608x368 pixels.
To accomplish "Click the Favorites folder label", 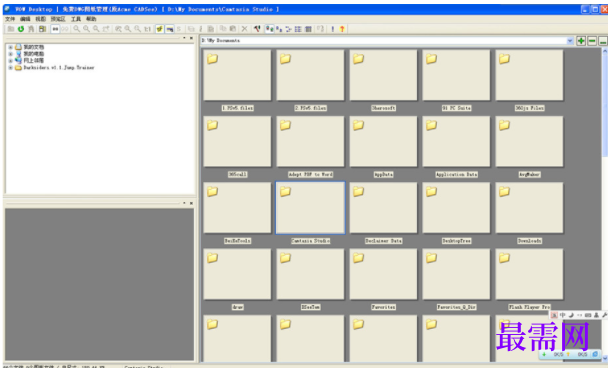I will (x=383, y=307).
